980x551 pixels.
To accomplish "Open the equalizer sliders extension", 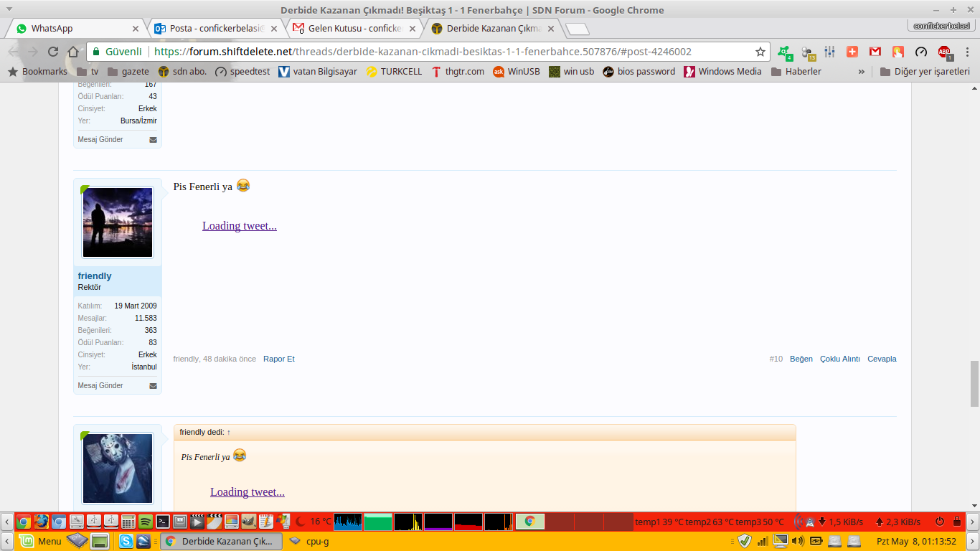I will pyautogui.click(x=830, y=52).
